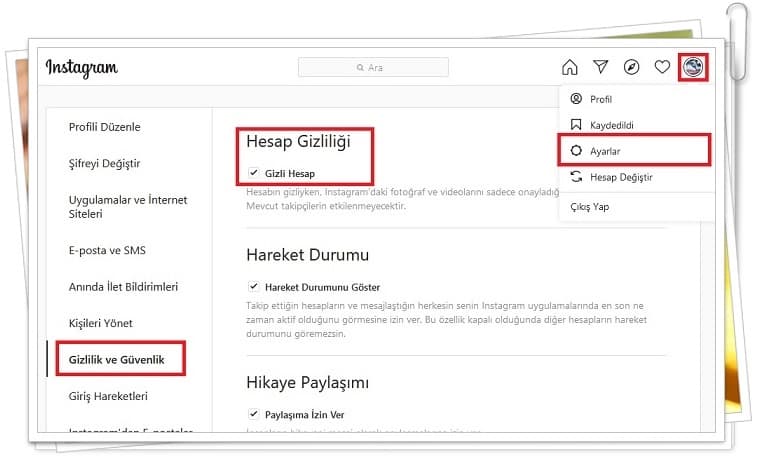
Task: Click Gizli Hesap label text
Action: pos(290,173)
